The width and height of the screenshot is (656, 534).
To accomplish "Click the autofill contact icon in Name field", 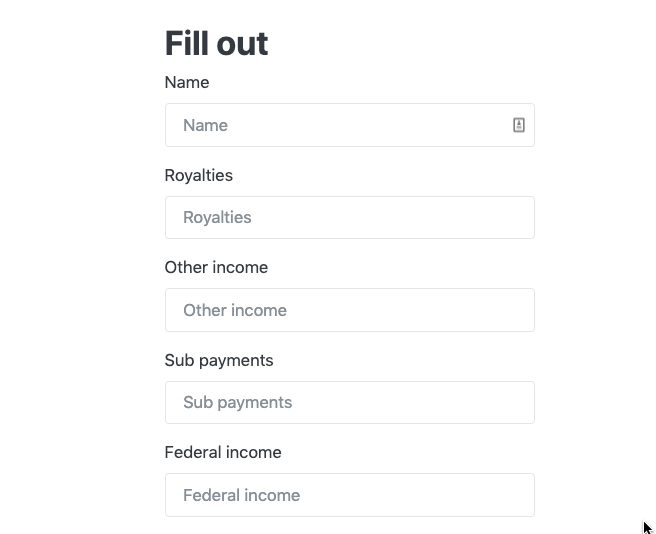I will click(519, 125).
